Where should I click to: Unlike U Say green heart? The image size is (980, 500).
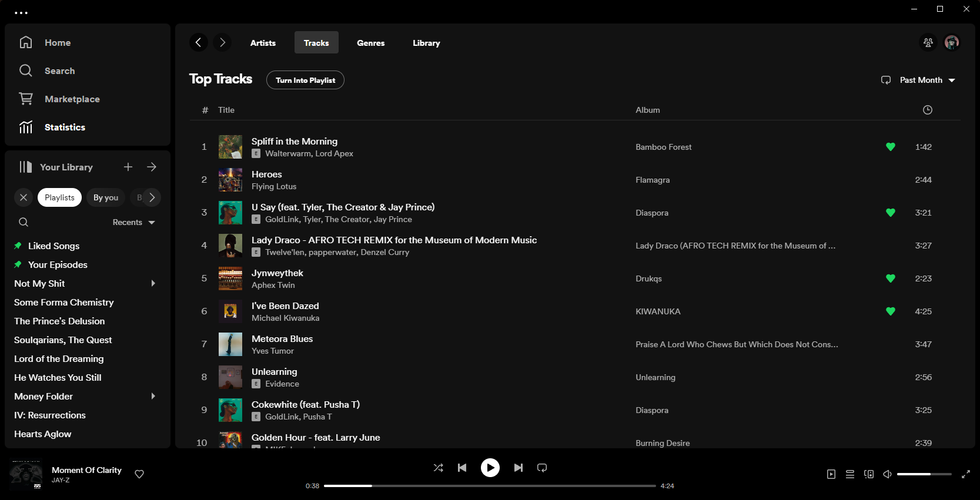click(891, 213)
